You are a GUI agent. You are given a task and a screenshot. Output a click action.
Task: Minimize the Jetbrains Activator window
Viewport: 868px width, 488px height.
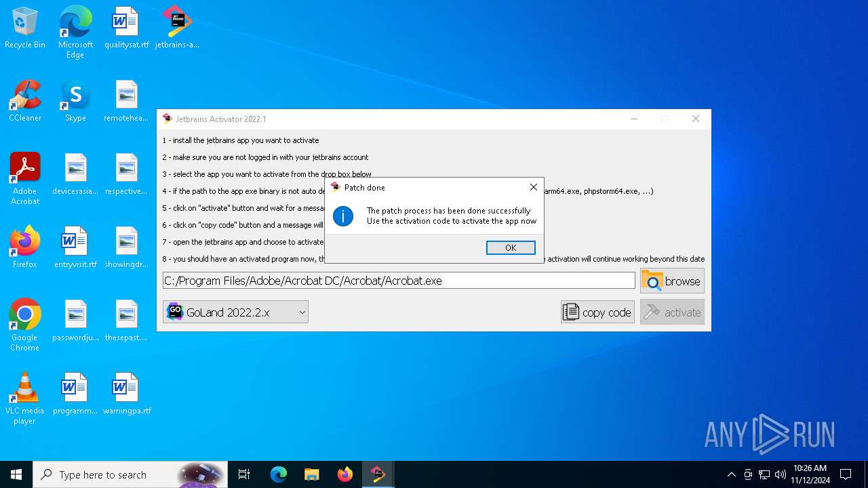pos(634,119)
